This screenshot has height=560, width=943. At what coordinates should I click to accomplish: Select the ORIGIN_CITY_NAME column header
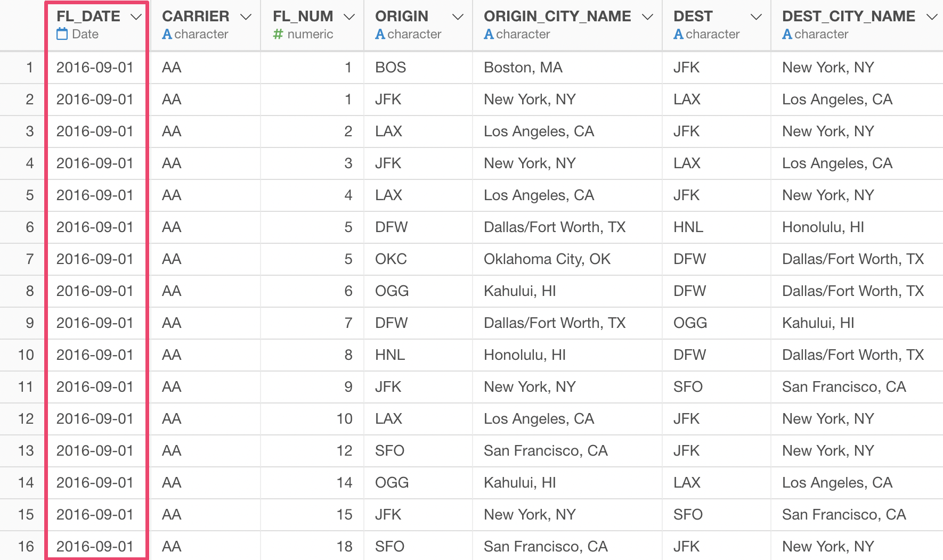(557, 17)
